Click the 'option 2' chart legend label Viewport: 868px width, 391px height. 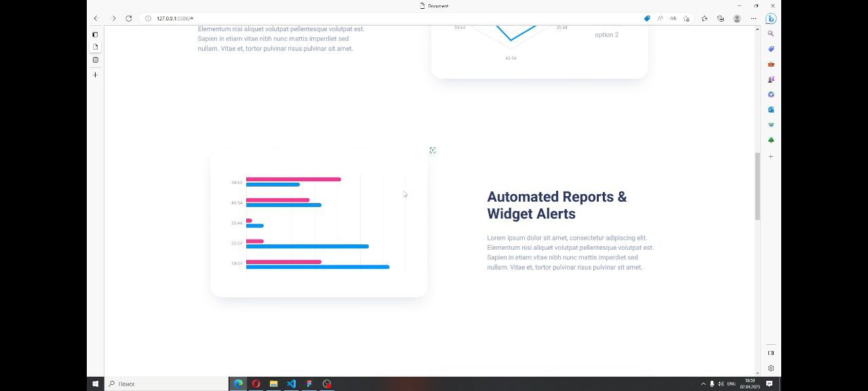606,35
